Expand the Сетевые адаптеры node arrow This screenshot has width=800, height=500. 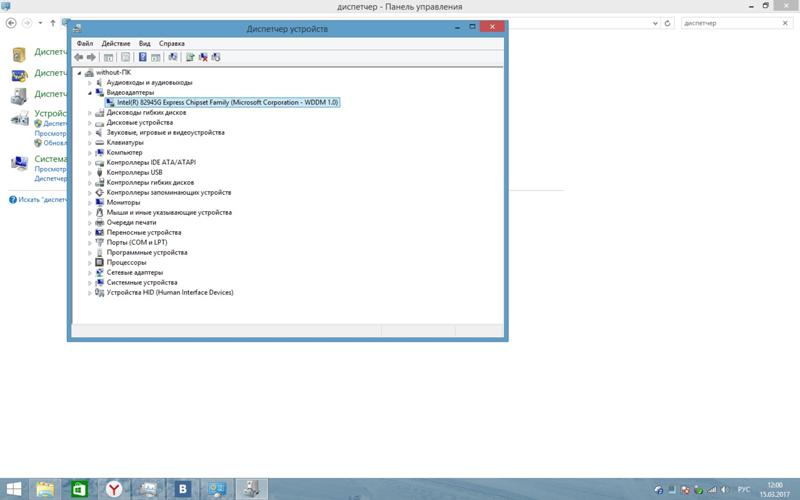click(90, 273)
